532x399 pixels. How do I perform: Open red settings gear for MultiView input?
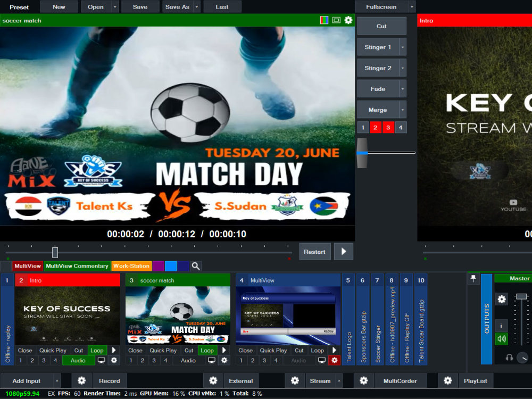[x=335, y=360]
